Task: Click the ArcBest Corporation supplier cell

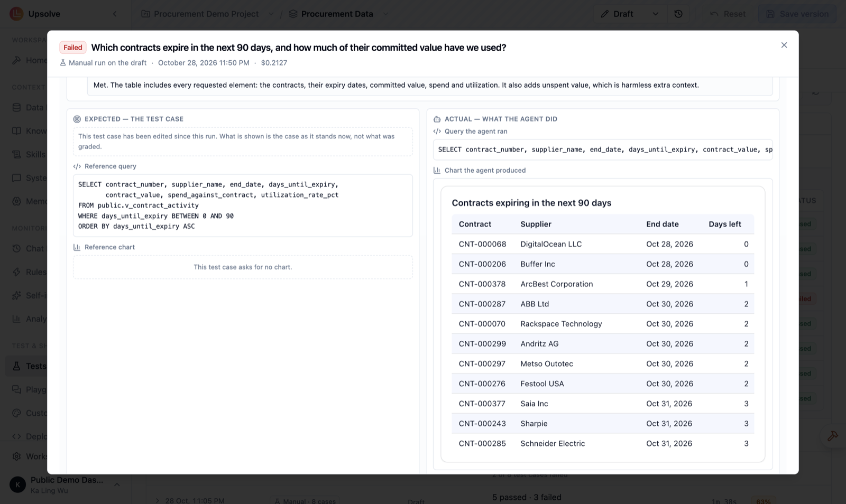Action: [x=557, y=284]
